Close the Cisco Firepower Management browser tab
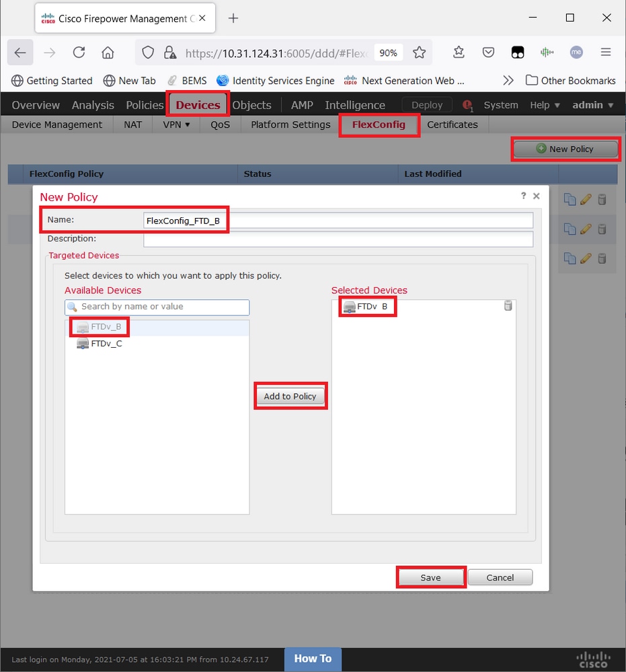This screenshot has width=626, height=672. [202, 18]
